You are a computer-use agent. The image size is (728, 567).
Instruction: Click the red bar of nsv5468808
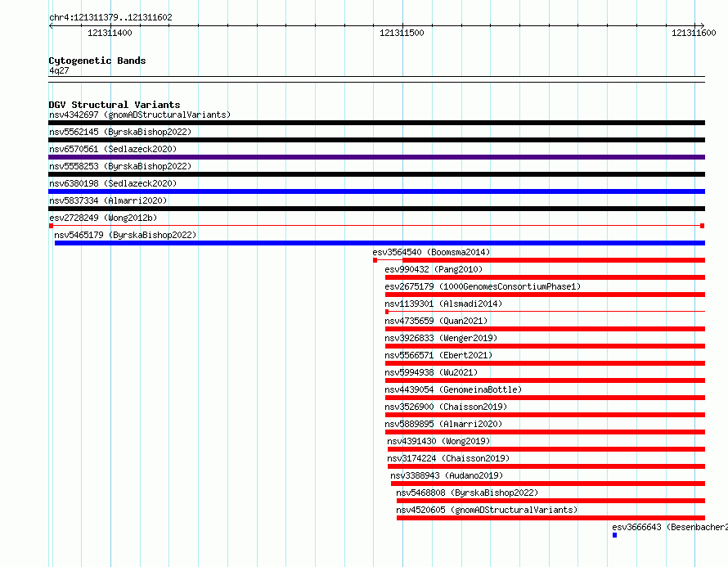pyautogui.click(x=551, y=501)
